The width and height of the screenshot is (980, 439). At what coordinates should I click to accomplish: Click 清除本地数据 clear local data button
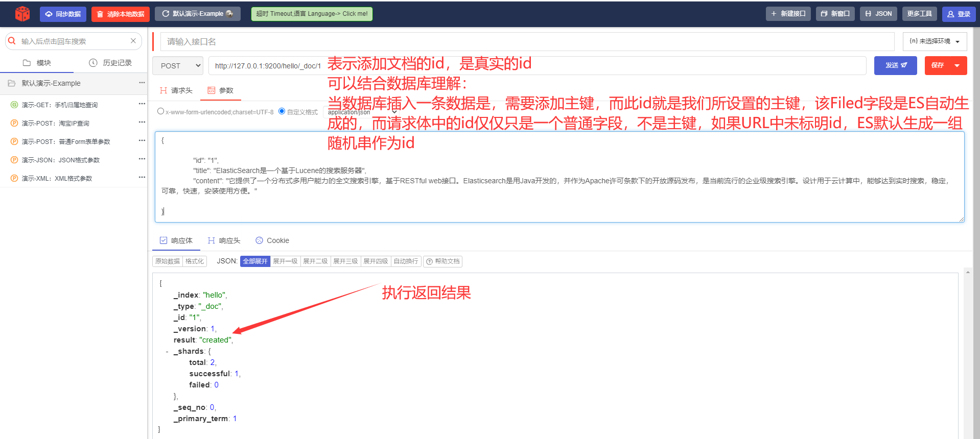coord(121,14)
